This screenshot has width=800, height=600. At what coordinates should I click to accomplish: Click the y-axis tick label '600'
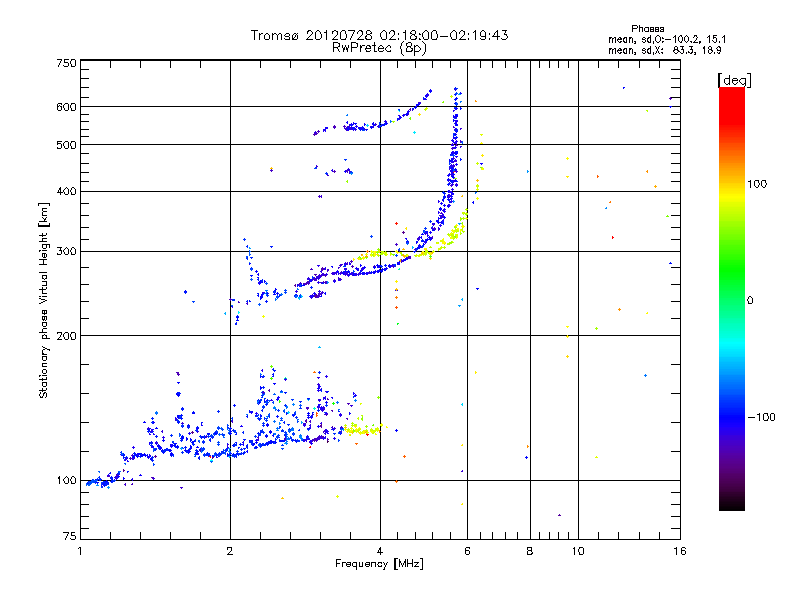(x=66, y=107)
